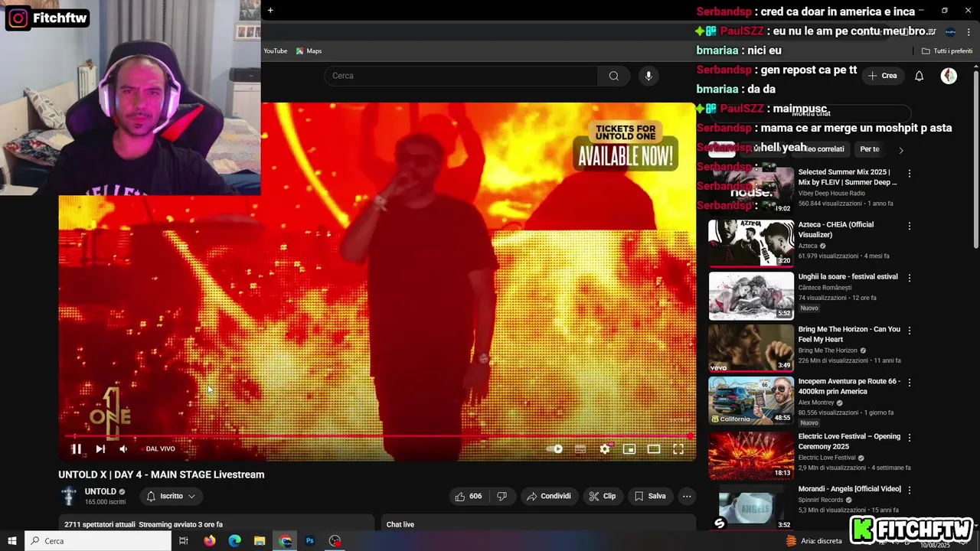This screenshot has width=980, height=551.
Task: Click the red livestream progress bar
Action: (378, 436)
